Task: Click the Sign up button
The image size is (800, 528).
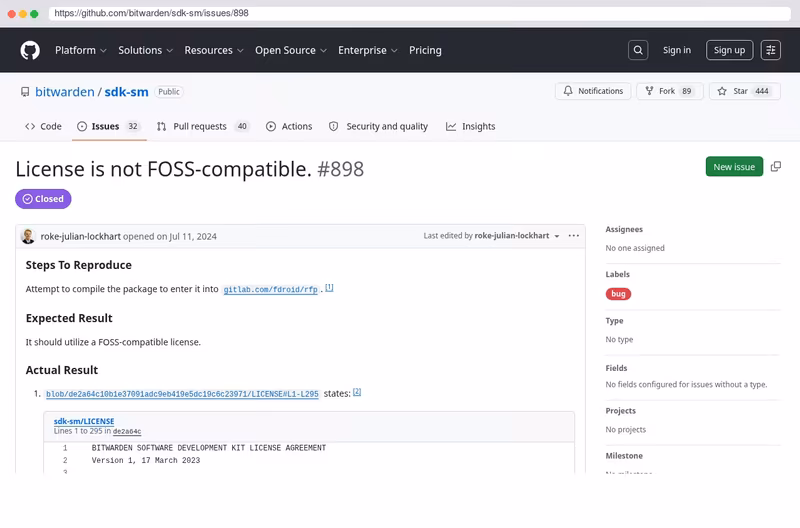Action: 729,50
